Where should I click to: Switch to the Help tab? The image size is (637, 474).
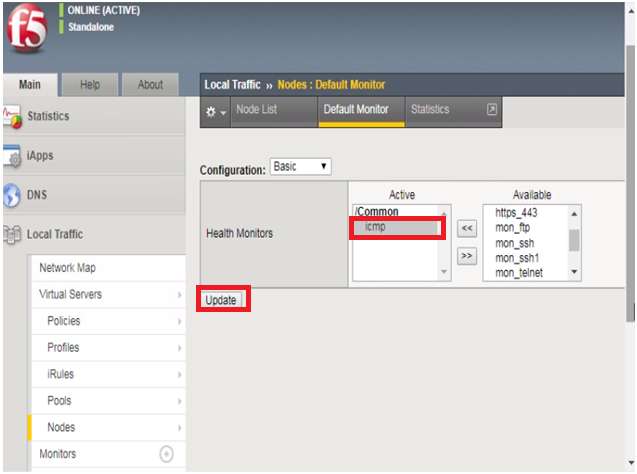coord(90,85)
